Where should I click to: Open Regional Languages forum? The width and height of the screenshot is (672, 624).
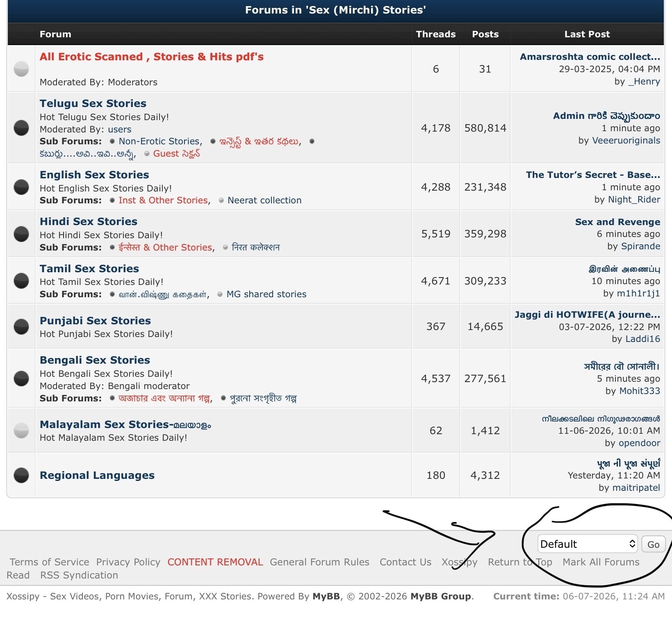point(97,475)
